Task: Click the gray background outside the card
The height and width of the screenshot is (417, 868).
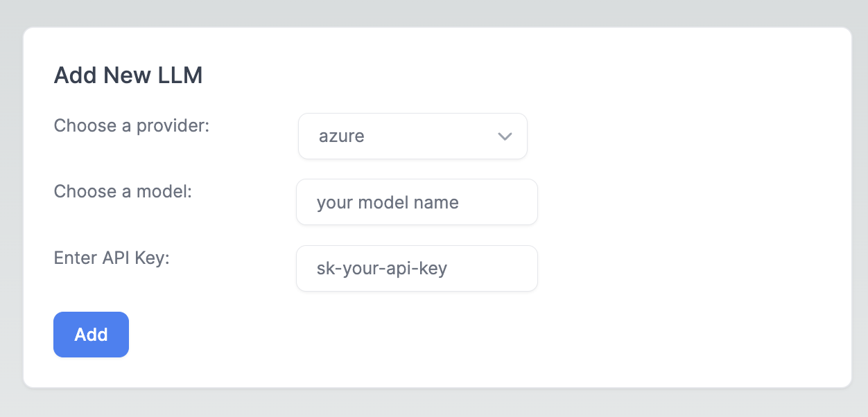Action: [434, 12]
